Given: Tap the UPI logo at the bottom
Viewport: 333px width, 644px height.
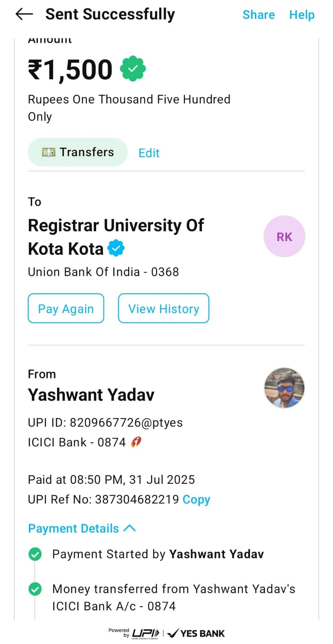Looking at the screenshot, I should coord(145,633).
